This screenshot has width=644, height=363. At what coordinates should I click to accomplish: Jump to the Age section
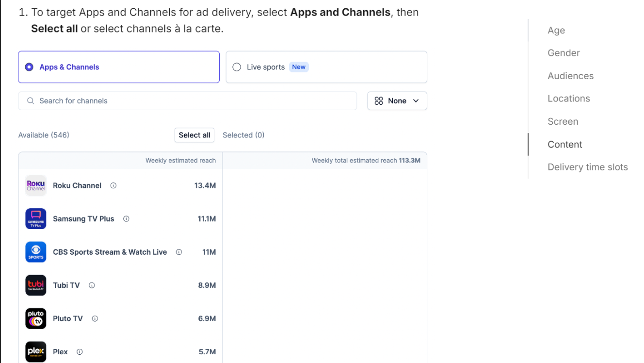(556, 30)
